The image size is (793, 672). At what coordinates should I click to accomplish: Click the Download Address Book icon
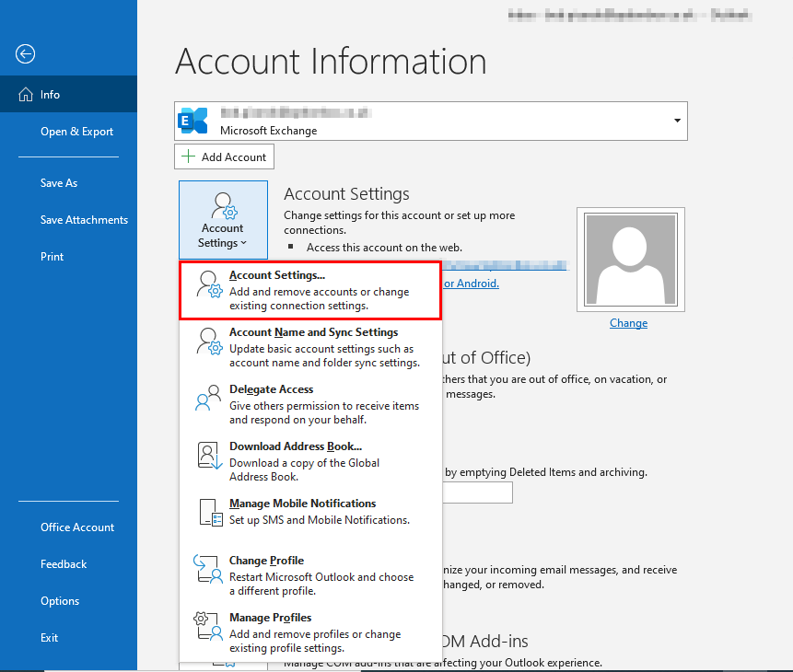[209, 456]
